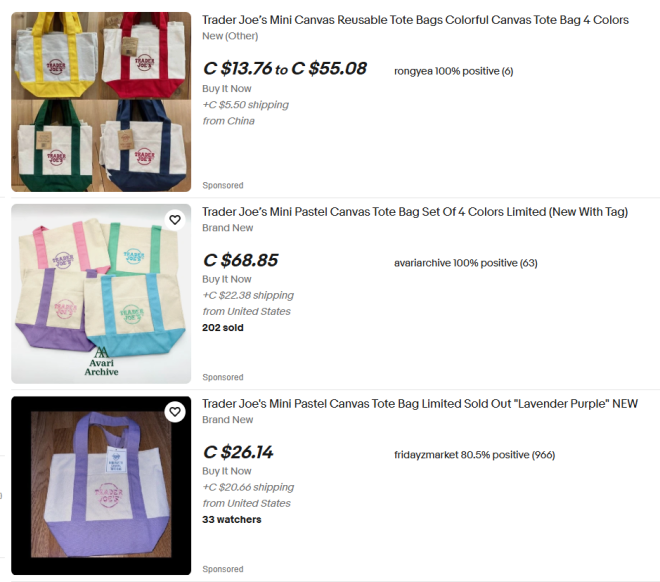The width and height of the screenshot is (660, 582).
Task: Click the C $68.85 price
Action: [240, 261]
